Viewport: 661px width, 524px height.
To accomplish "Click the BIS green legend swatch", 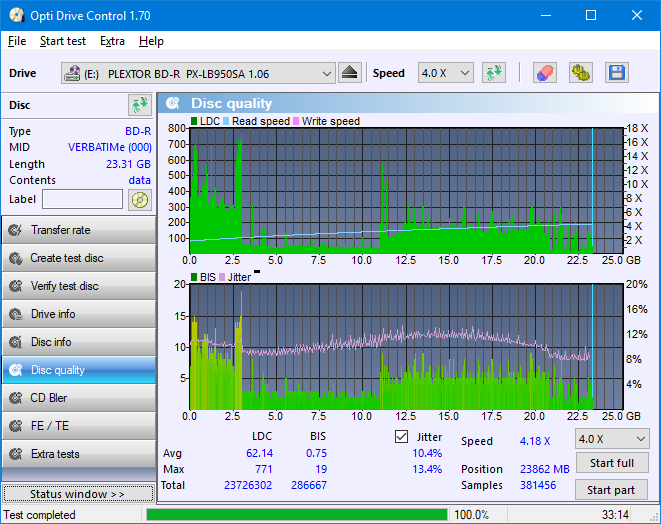I will 194,277.
